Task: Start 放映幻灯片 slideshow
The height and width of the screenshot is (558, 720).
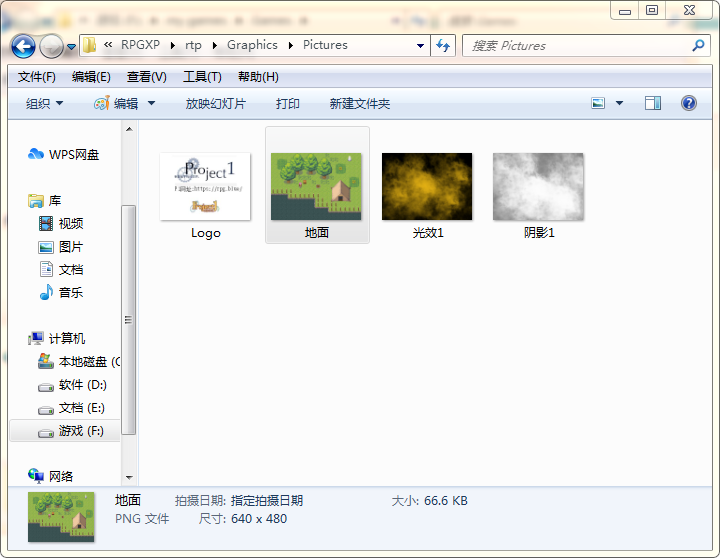Action: [215, 103]
